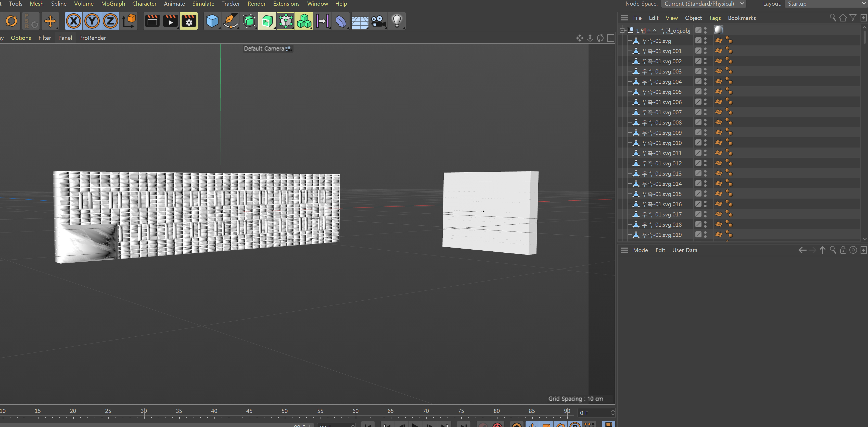Select the Spline Pen tool
This screenshot has width=868, height=427.
click(x=231, y=21)
